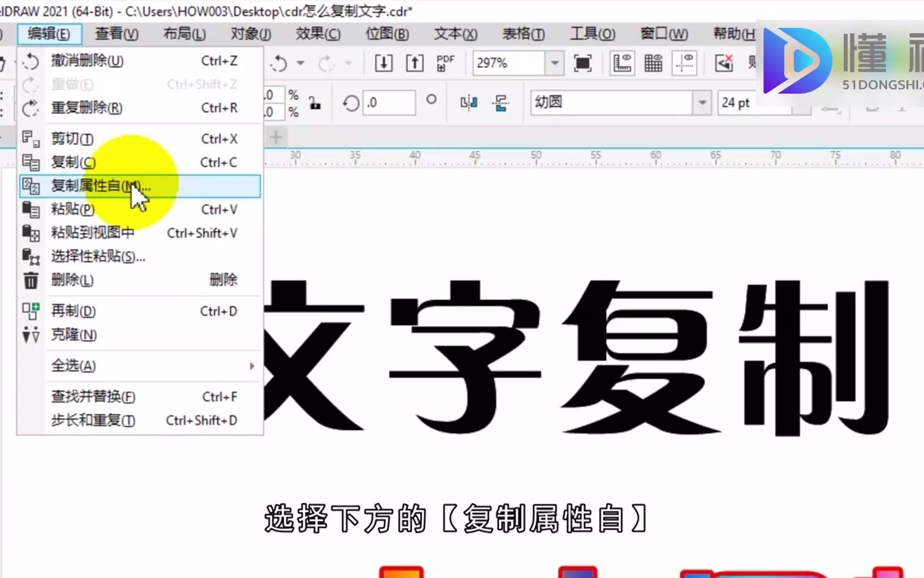Open 选择性粘贴(S)... dialog entry
Screen dimensions: 924x578
pos(140,256)
